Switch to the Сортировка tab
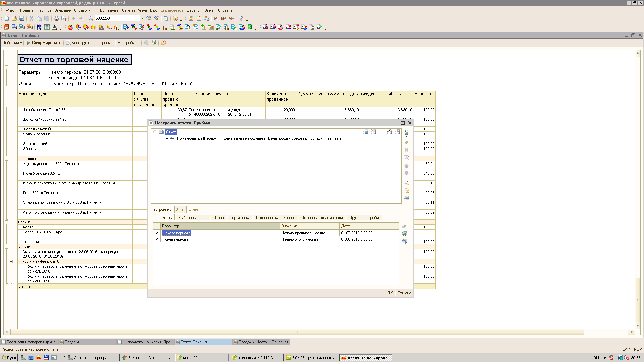Image resolution: width=644 pixels, height=362 pixels. [x=240, y=218]
